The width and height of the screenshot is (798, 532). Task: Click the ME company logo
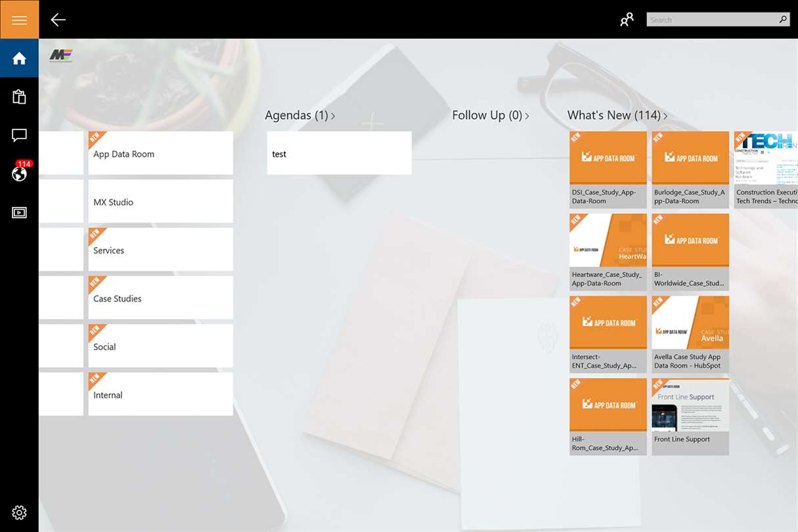point(60,56)
